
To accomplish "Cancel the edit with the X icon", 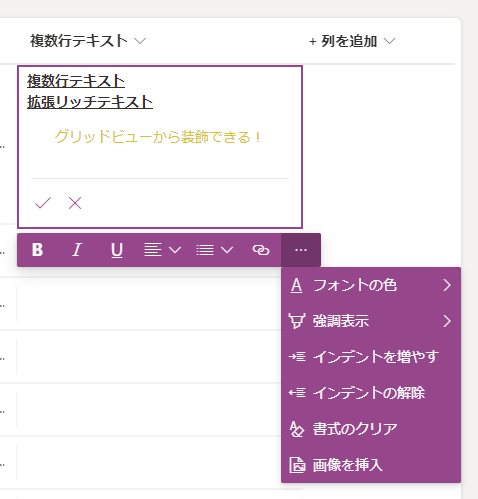I will [x=75, y=203].
